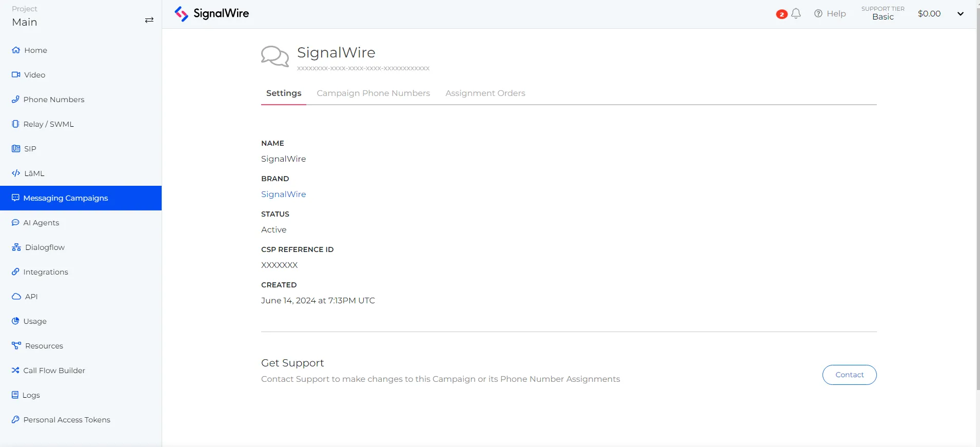Select the Settings tab
Screen dimensions: 980x447
pos(284,93)
